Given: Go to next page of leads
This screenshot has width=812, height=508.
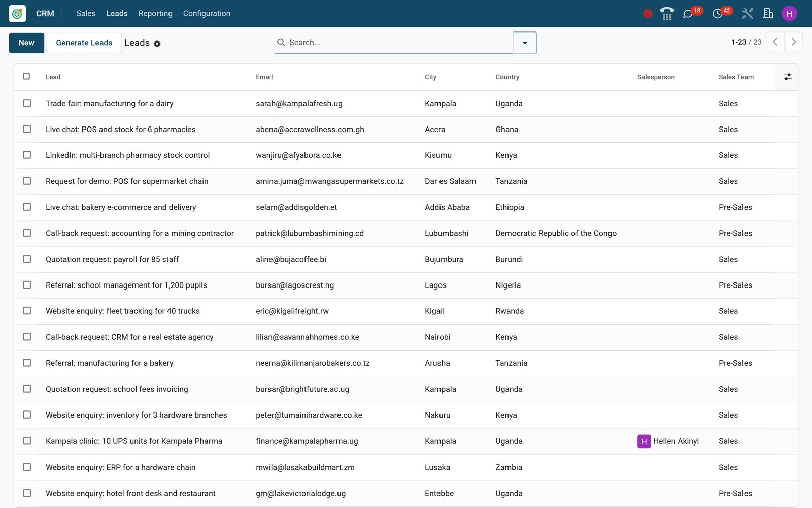Looking at the screenshot, I should (794, 42).
